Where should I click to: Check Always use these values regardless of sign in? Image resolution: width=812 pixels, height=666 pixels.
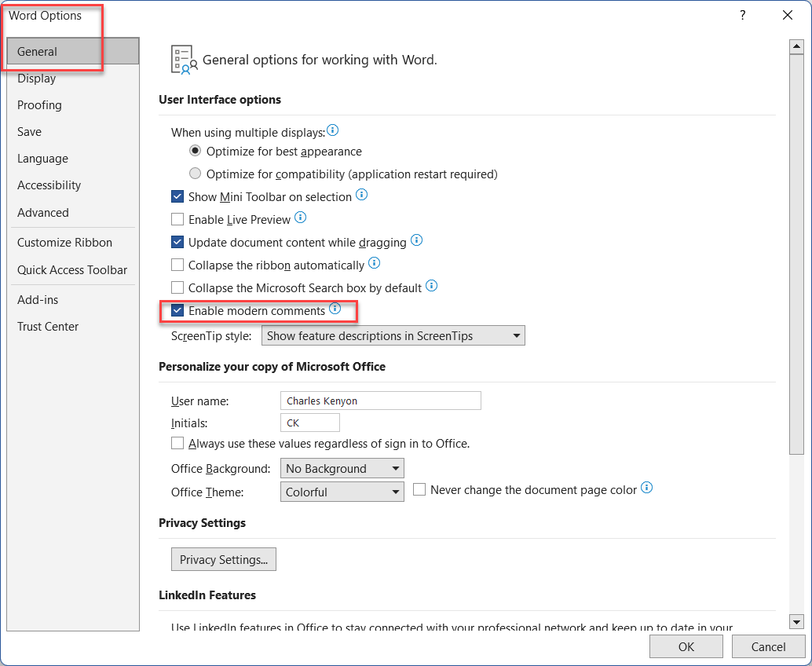[177, 443]
